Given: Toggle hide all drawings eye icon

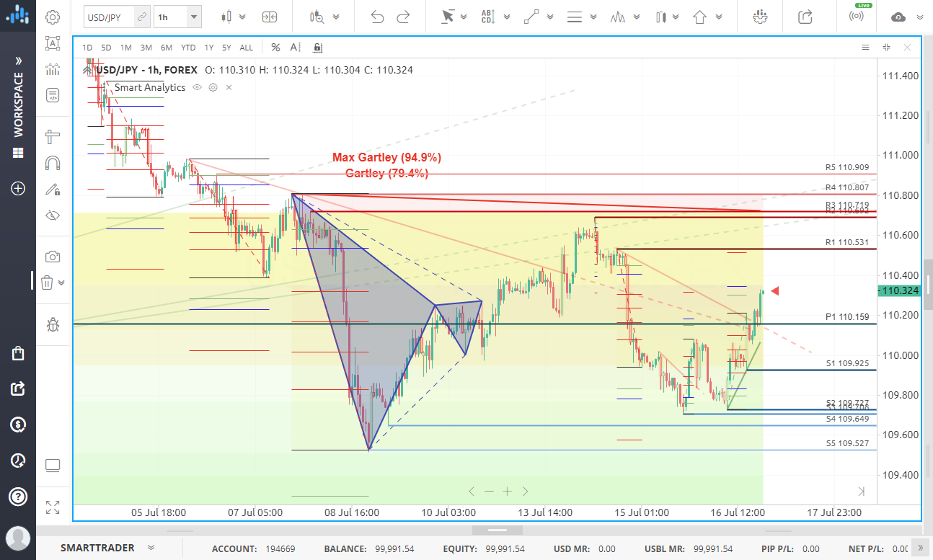Looking at the screenshot, I should coord(53,215).
